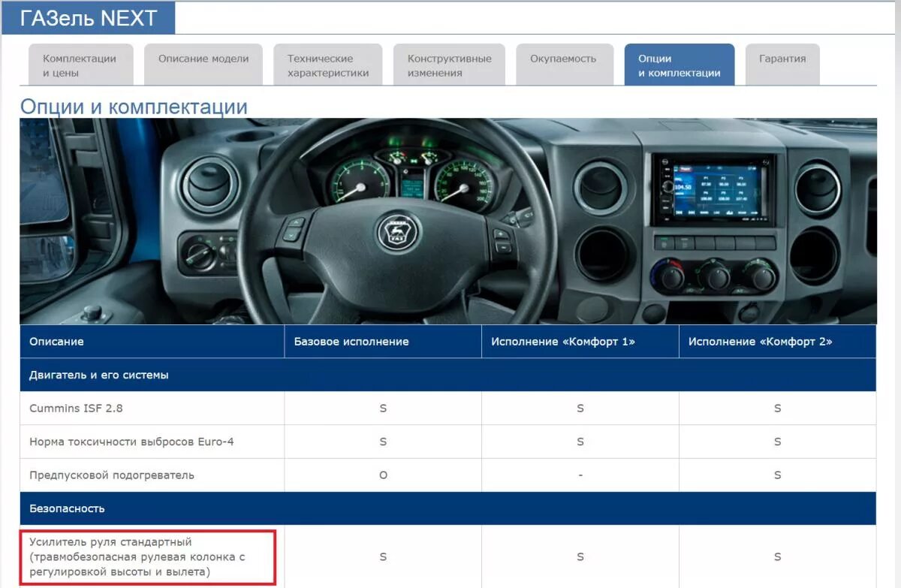
Task: Select Норма токсичности выбросов Euro-4 label
Action: click(131, 442)
